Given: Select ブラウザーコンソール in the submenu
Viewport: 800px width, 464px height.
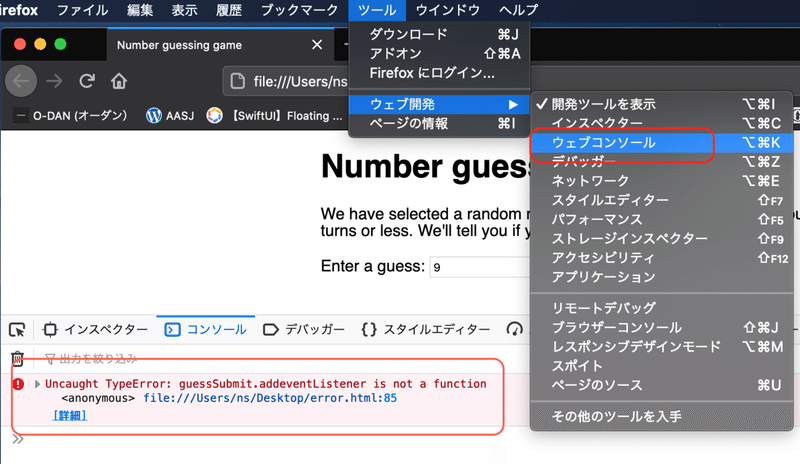Looking at the screenshot, I should [x=662, y=327].
